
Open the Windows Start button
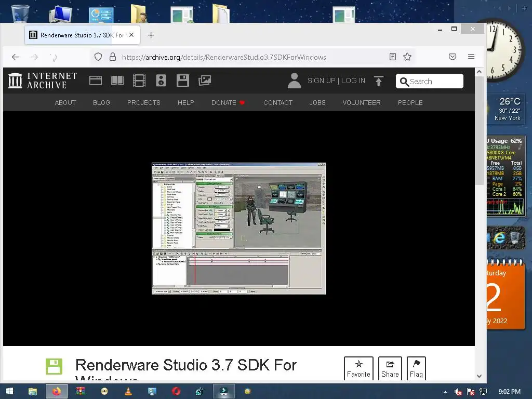pos(9,391)
